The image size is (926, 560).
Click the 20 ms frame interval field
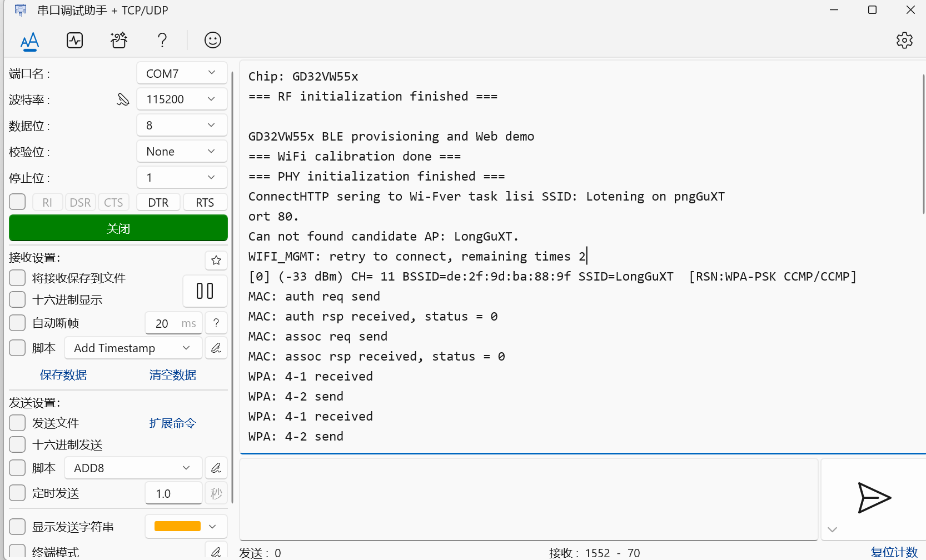(x=173, y=323)
